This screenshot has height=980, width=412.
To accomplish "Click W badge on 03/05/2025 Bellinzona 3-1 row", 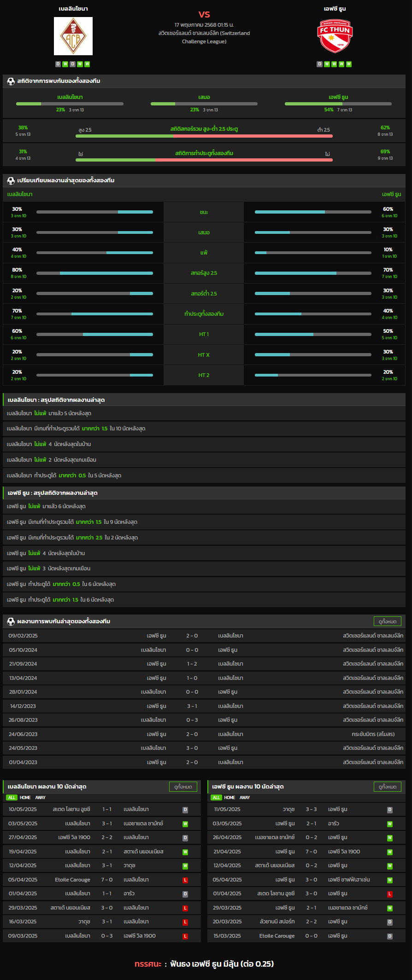I will point(185,824).
